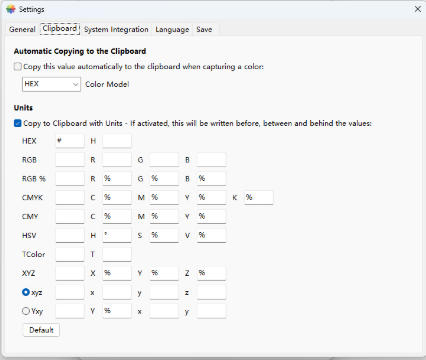Click the Default button
Image resolution: width=426 pixels, height=360 pixels.
pyautogui.click(x=41, y=330)
